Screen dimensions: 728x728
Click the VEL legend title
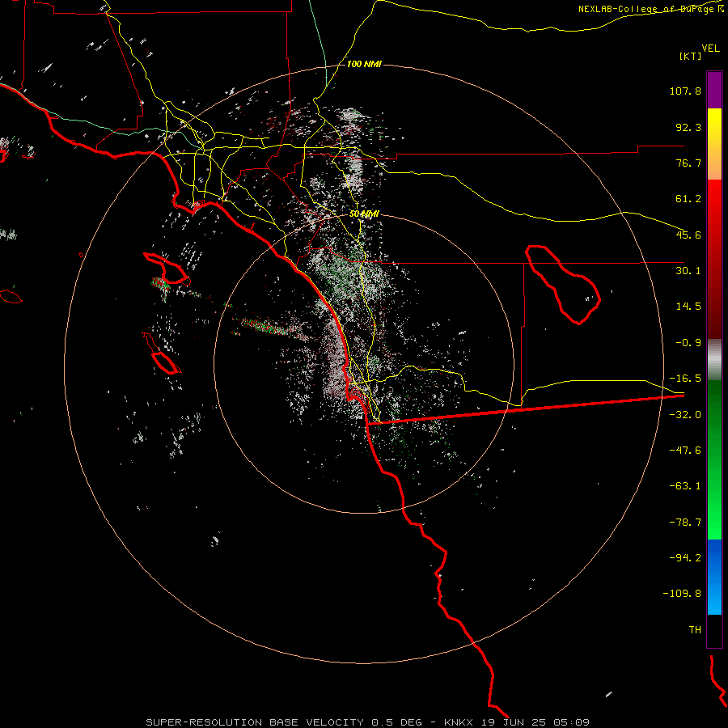(710, 49)
